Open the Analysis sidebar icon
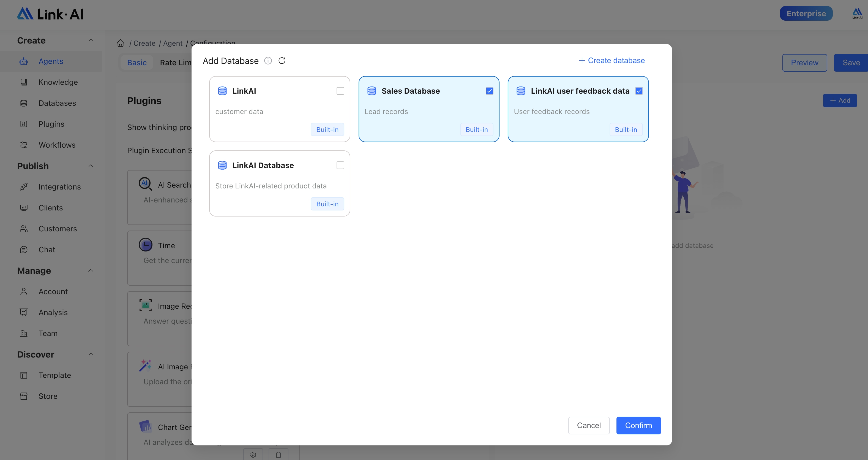The height and width of the screenshot is (460, 868). (x=24, y=312)
